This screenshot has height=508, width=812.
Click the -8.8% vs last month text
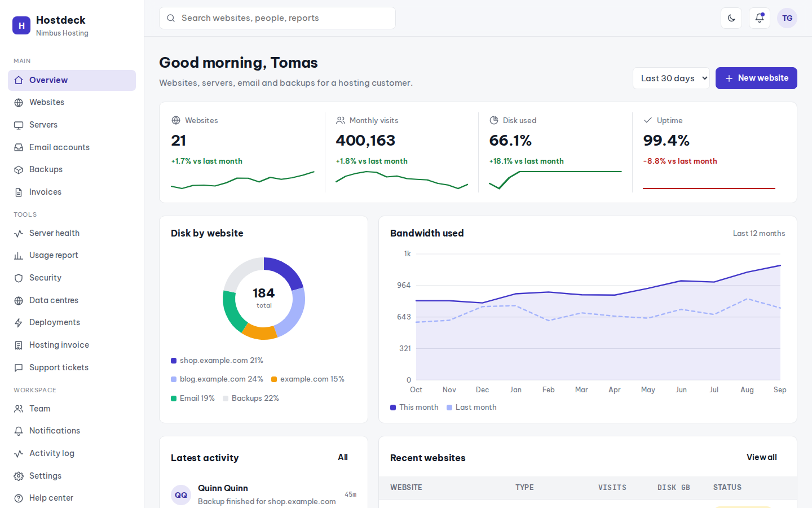coord(680,161)
